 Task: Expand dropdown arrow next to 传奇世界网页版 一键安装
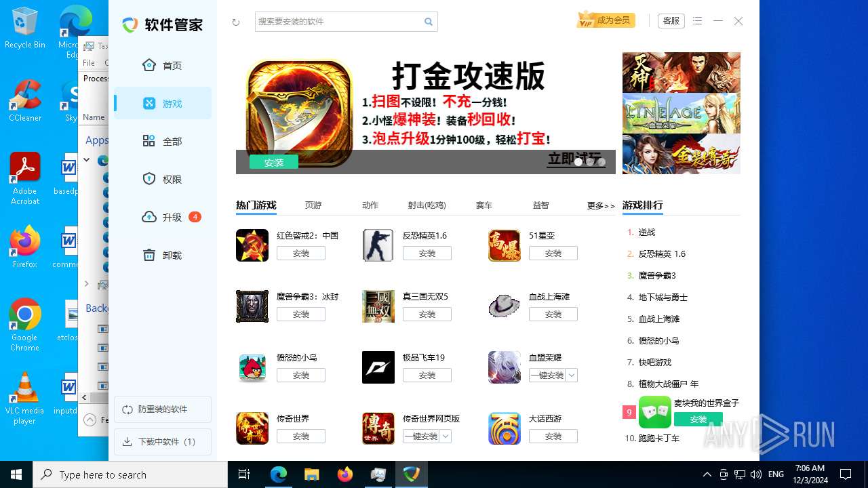(x=446, y=436)
